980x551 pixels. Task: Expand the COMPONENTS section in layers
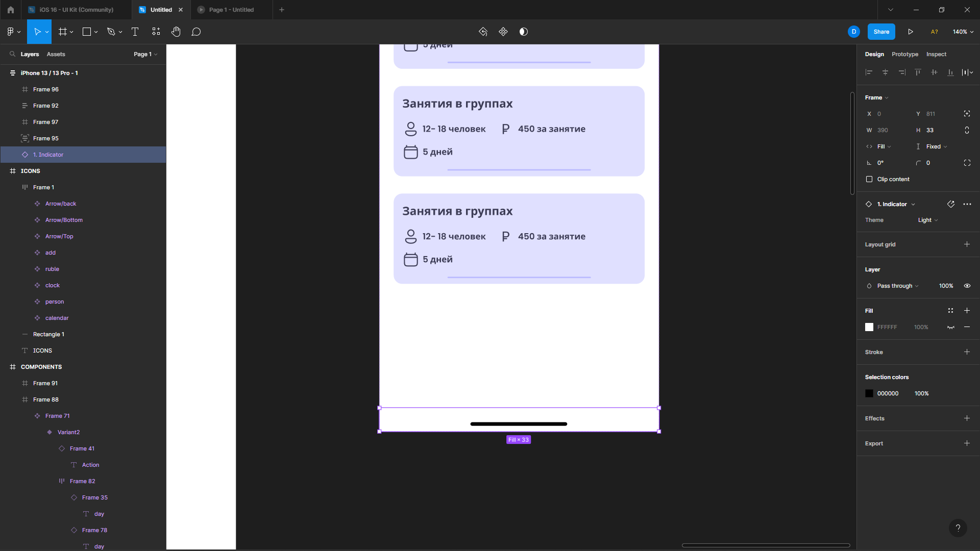[x=13, y=367]
